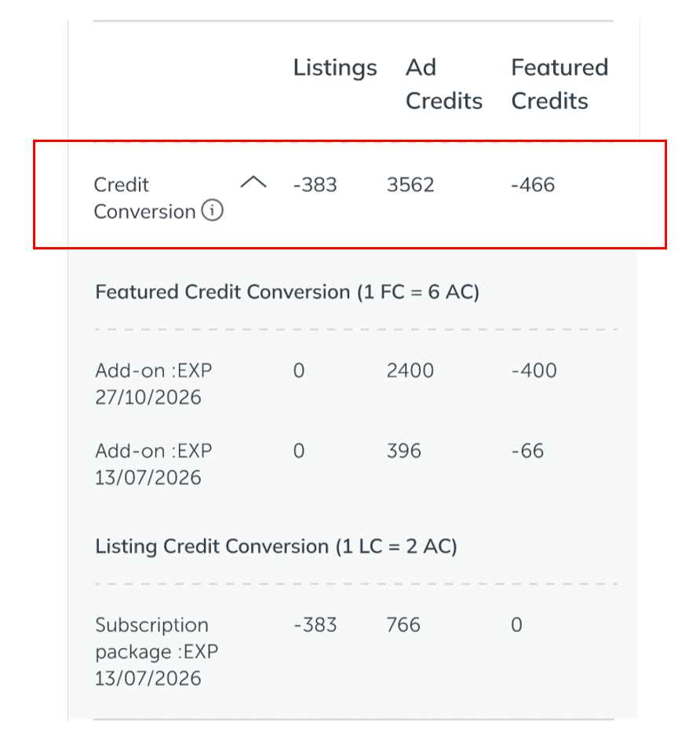Click the 396 Ad Credits value
The image size is (700, 746).
point(403,451)
